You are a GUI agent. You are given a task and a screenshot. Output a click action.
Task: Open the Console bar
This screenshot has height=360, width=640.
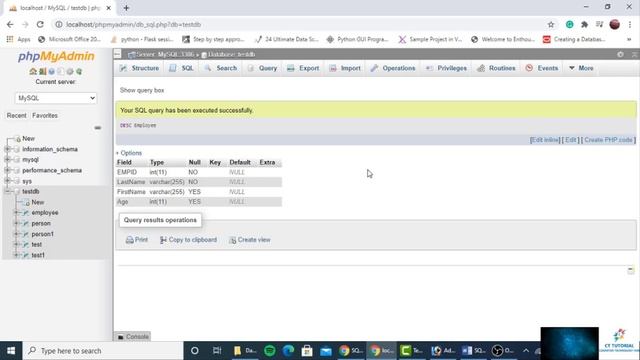[x=133, y=337]
